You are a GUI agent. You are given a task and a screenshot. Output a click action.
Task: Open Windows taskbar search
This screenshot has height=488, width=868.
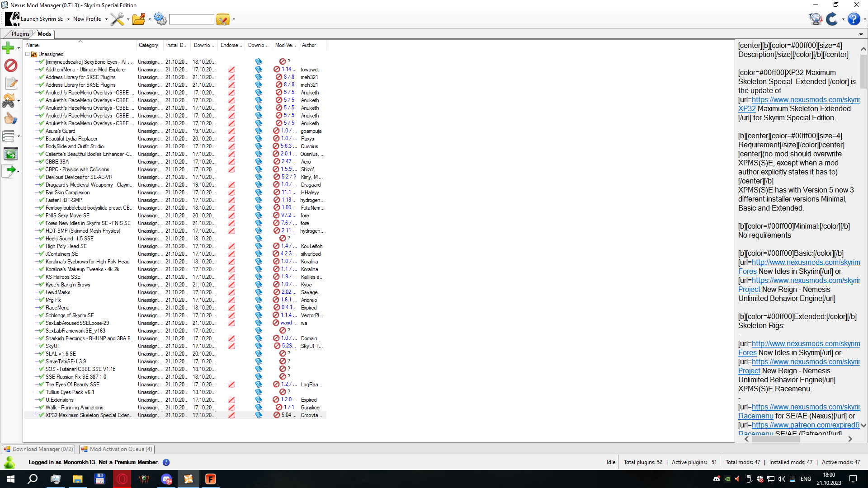pyautogui.click(x=33, y=479)
